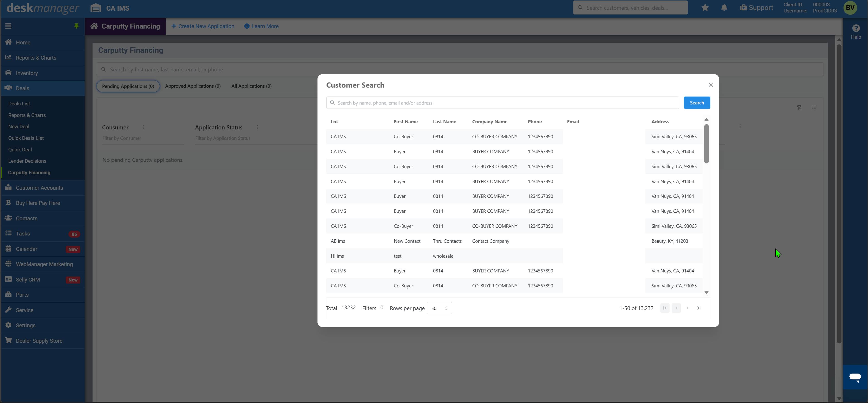The image size is (868, 403).
Task: Open Lender Decisions submenu item
Action: [x=27, y=161]
